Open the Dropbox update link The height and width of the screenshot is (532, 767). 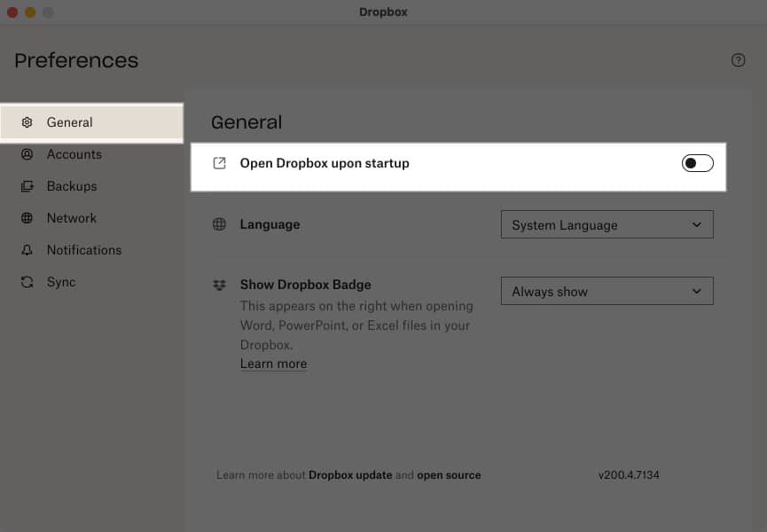click(350, 474)
